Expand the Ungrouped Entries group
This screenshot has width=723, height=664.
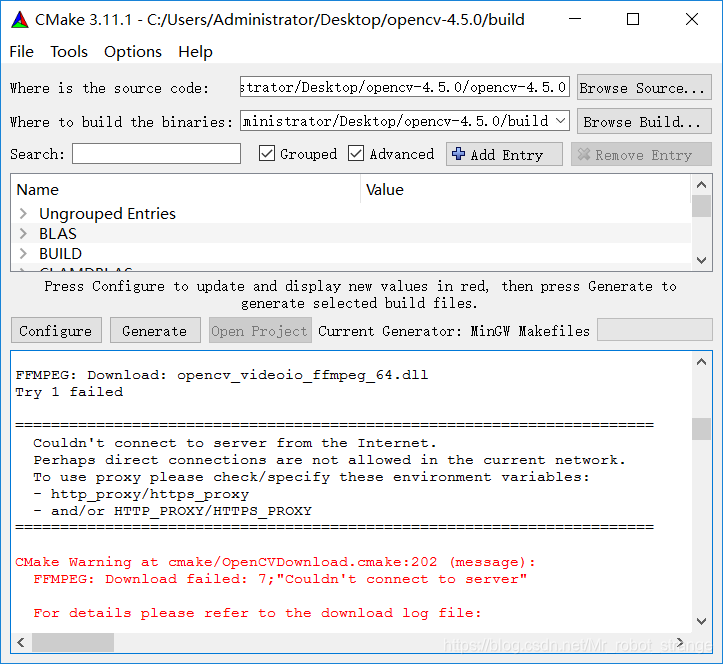24,213
